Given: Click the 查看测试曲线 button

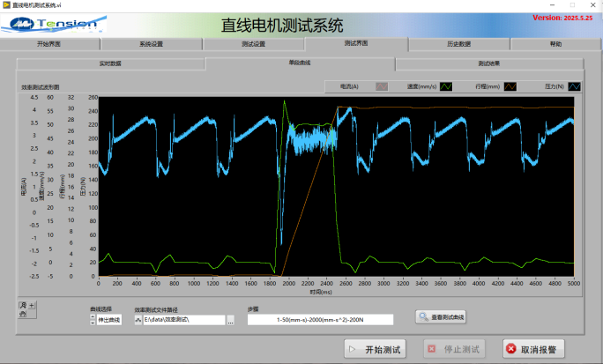Looking at the screenshot, I should click(x=442, y=317).
